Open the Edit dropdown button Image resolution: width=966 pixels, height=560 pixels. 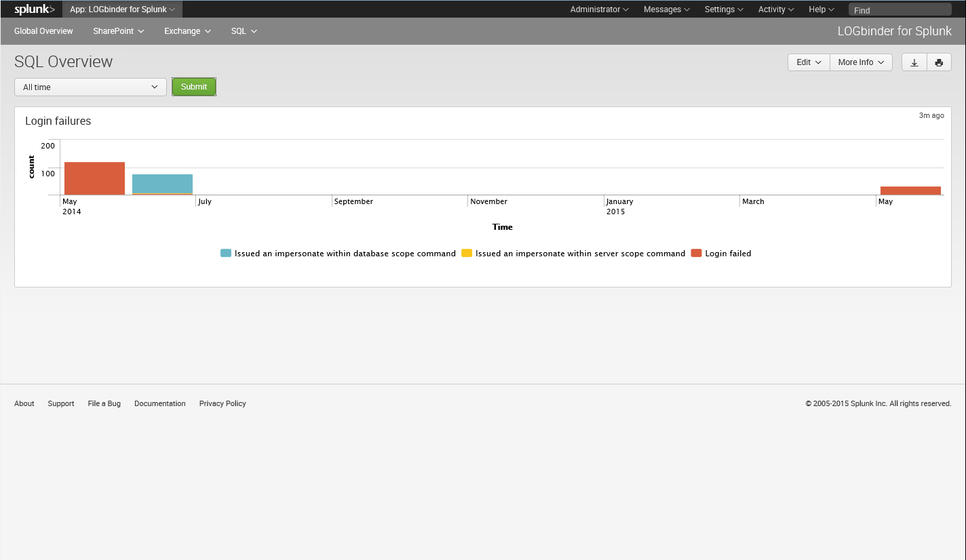tap(809, 62)
